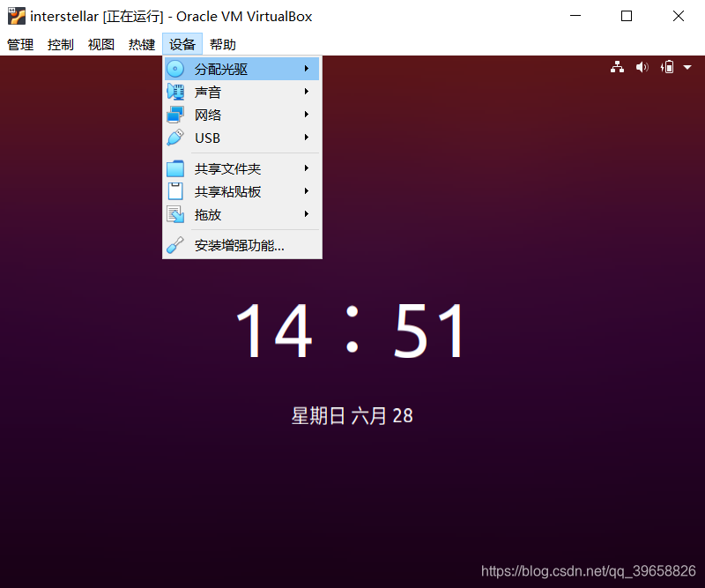Click the battery power indicator icon

tap(667, 66)
